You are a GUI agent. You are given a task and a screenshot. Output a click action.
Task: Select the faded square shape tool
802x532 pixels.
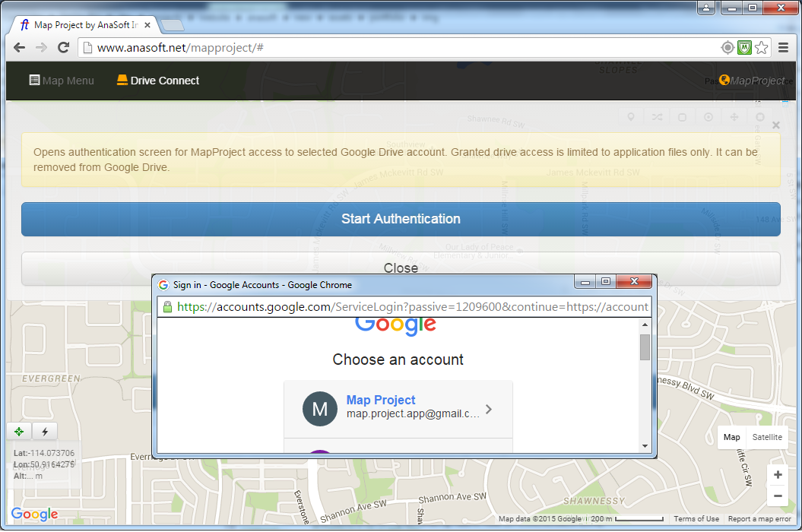click(x=683, y=117)
